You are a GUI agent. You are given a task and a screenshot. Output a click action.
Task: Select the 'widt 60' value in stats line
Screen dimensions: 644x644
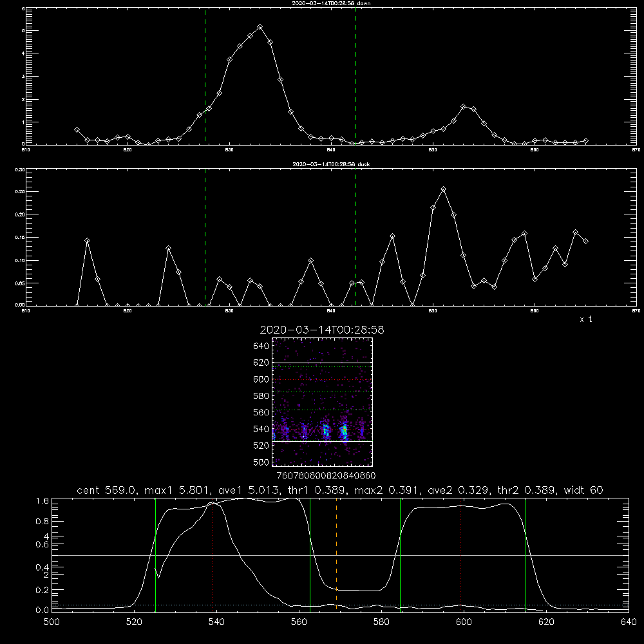pos(583,490)
